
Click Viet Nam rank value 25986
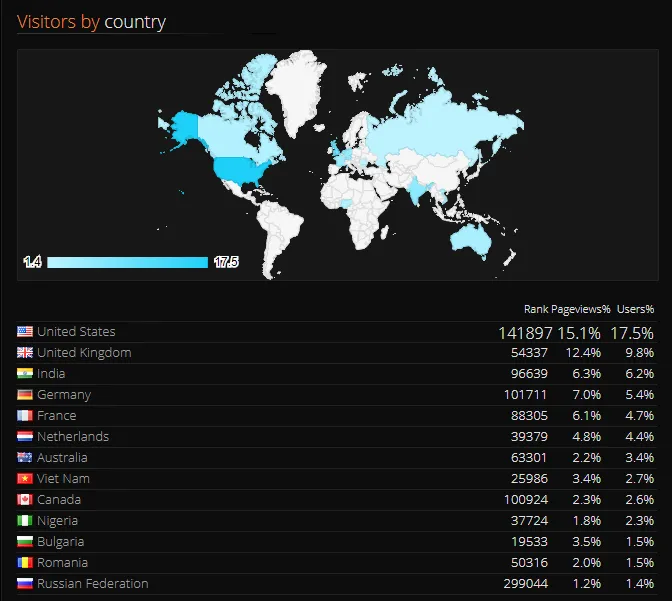(529, 479)
